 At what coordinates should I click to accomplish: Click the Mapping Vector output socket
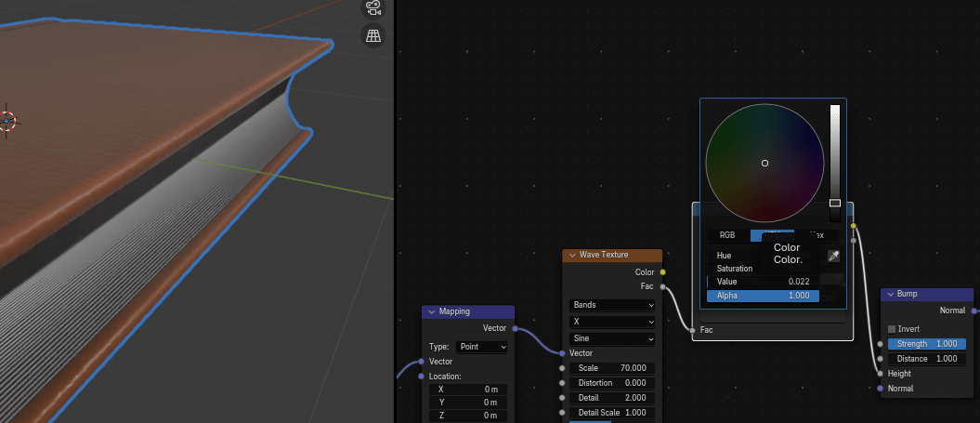click(514, 328)
